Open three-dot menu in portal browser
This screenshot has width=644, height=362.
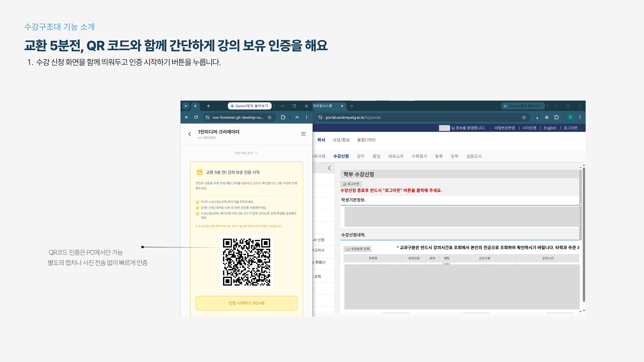pos(580,117)
